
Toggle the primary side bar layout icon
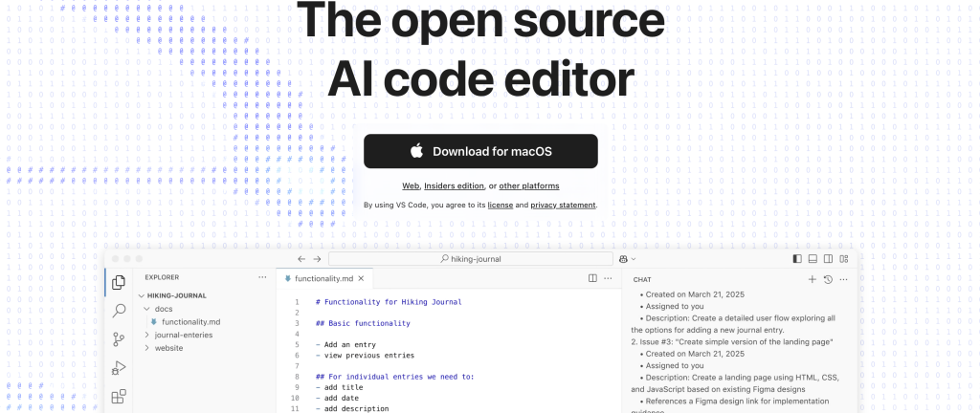coord(797,259)
